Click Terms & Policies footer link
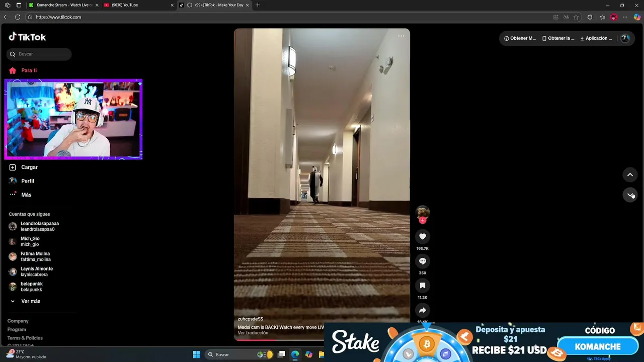Viewport: 644px width, 362px height. coord(25,338)
